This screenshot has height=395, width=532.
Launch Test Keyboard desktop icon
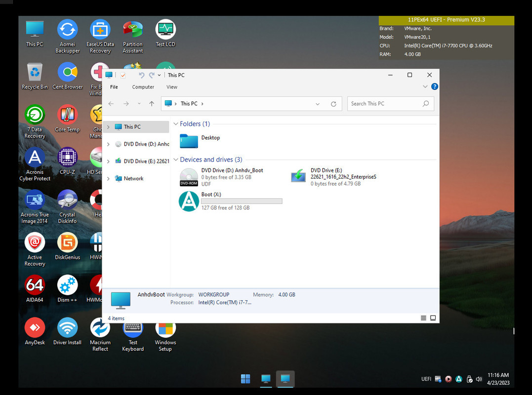133,338
